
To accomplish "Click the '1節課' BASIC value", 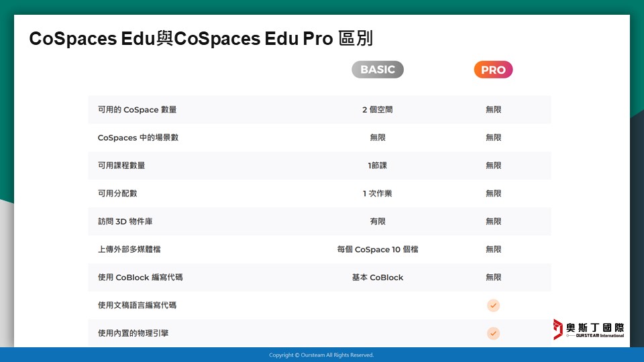I will [378, 166].
